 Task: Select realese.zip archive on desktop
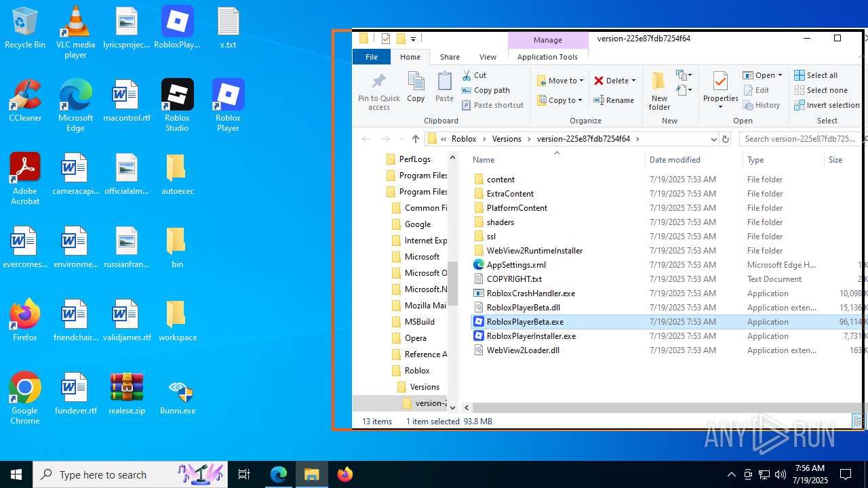(127, 393)
